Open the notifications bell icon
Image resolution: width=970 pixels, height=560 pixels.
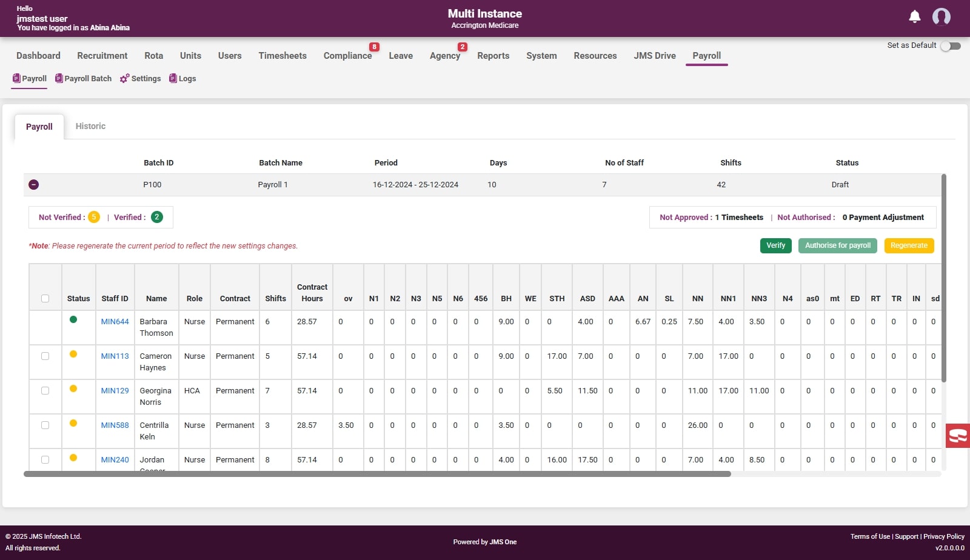[x=914, y=17]
